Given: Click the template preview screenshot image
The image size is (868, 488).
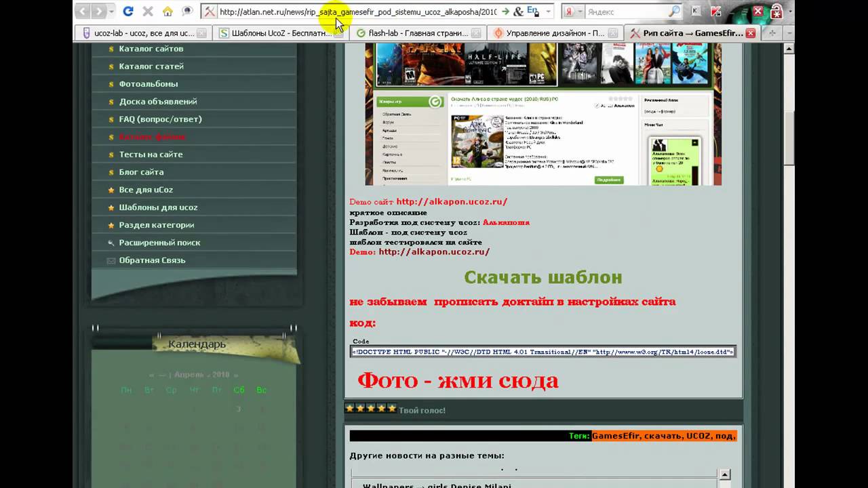Looking at the screenshot, I should coord(543,114).
